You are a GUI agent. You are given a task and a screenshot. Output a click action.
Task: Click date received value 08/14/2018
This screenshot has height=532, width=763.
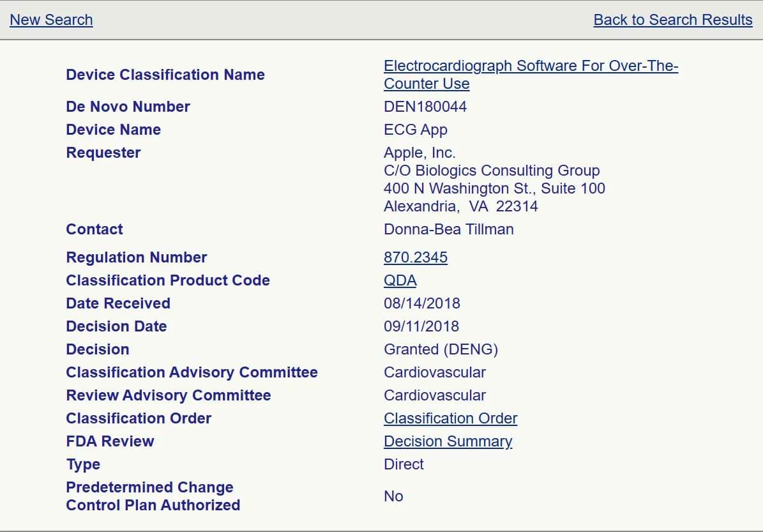422,303
